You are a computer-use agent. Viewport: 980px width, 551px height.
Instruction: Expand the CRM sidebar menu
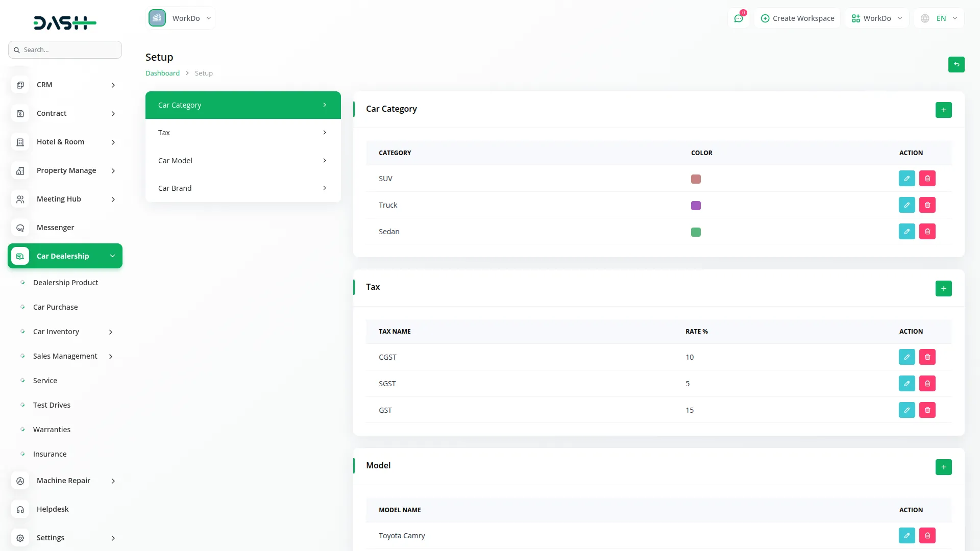point(65,85)
